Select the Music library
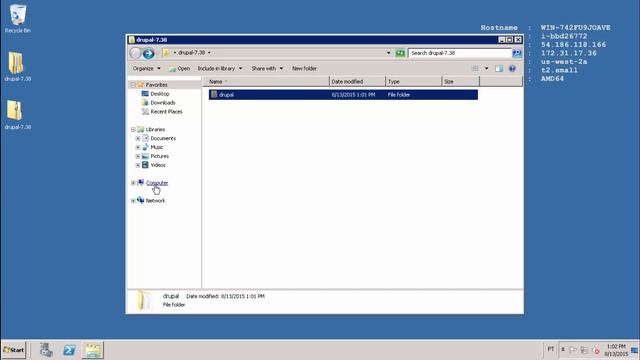 pyautogui.click(x=157, y=147)
